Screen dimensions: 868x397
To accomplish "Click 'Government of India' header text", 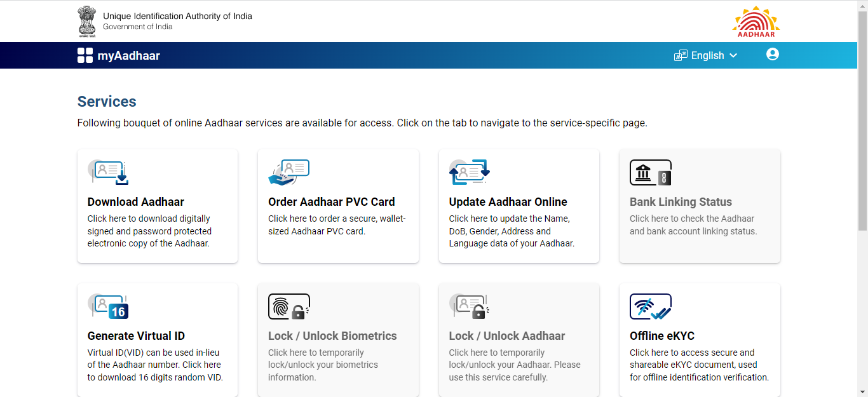I will click(x=137, y=27).
